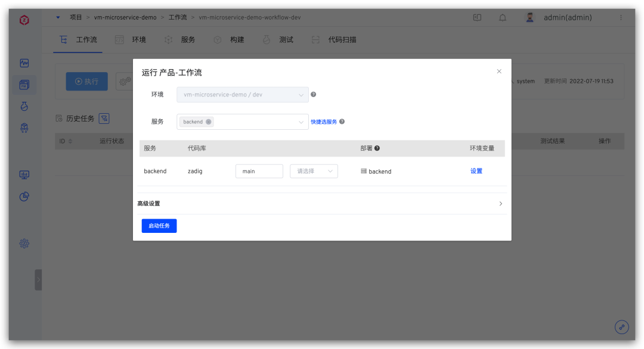This screenshot has height=349, width=644.
Task: Expand the collapsed sidebar handle
Action: [38, 280]
